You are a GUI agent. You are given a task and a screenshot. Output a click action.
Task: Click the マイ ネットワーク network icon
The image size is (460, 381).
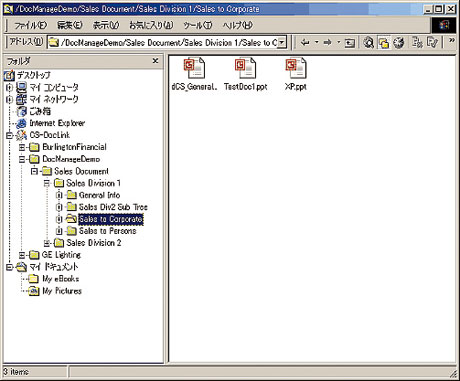pos(22,99)
